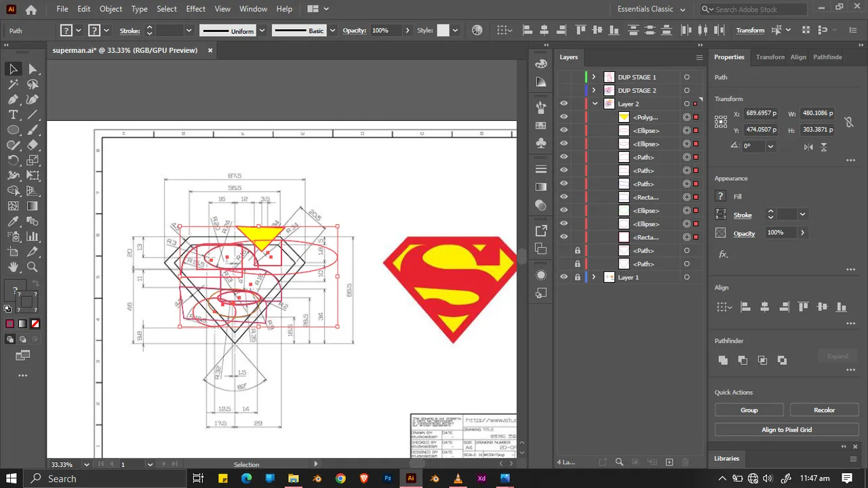
Task: Expand the DUP STAGE 2 layer
Action: tap(594, 91)
